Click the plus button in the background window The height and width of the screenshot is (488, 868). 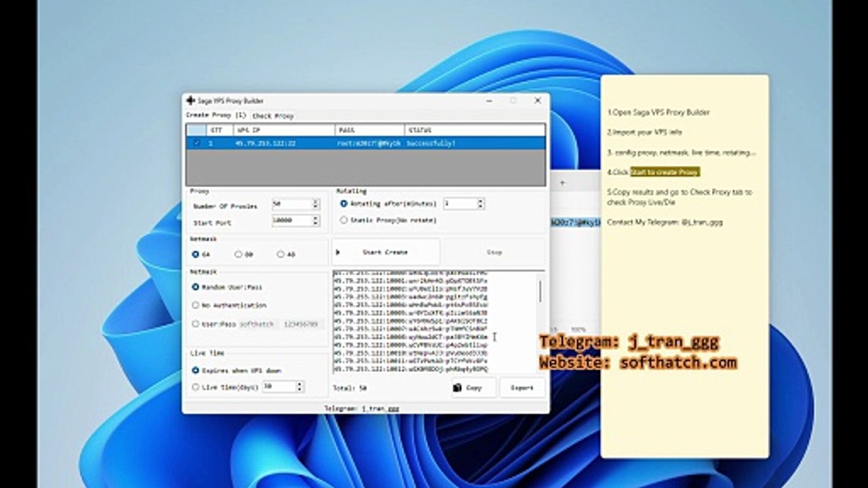click(561, 183)
